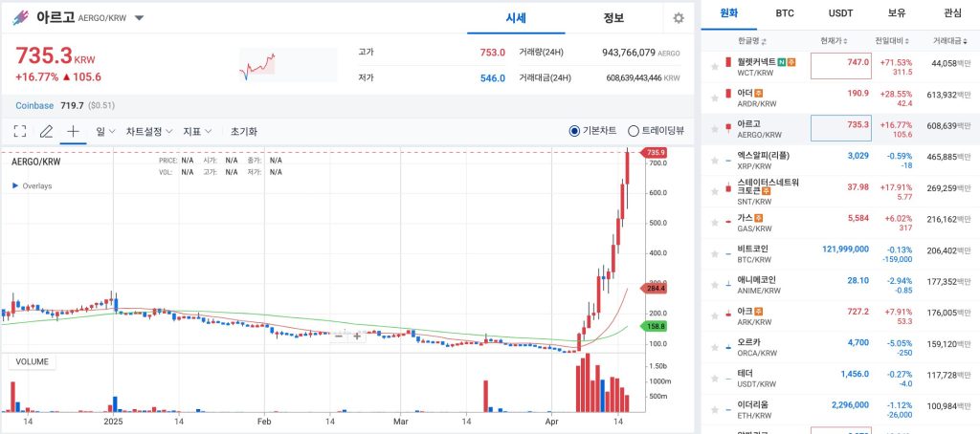Open the 가스 GAS/KRW row
980x434 pixels.
(840, 223)
